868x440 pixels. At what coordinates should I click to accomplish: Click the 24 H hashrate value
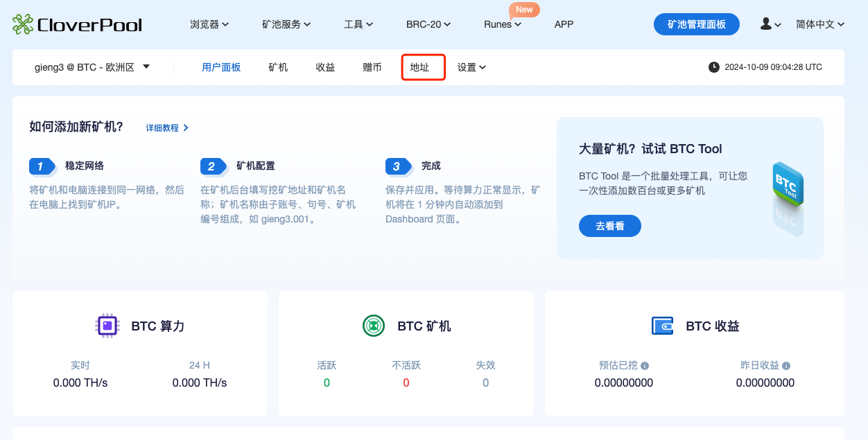tap(200, 382)
